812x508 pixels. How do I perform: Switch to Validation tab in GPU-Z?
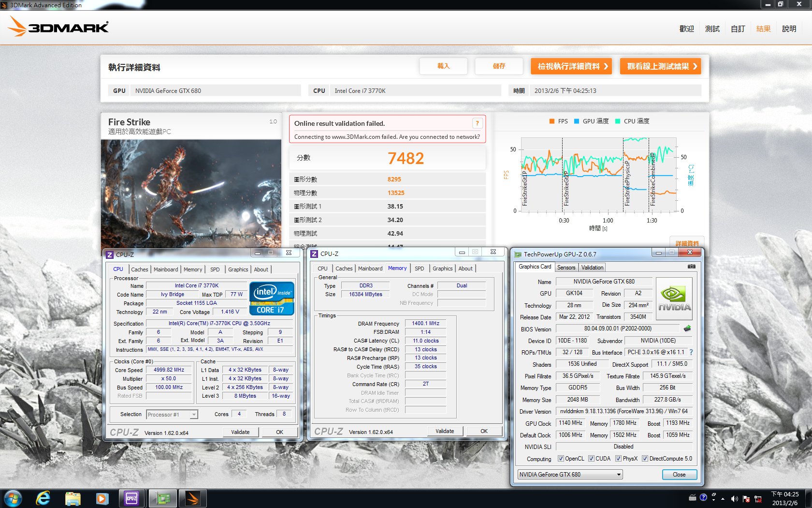pos(592,268)
